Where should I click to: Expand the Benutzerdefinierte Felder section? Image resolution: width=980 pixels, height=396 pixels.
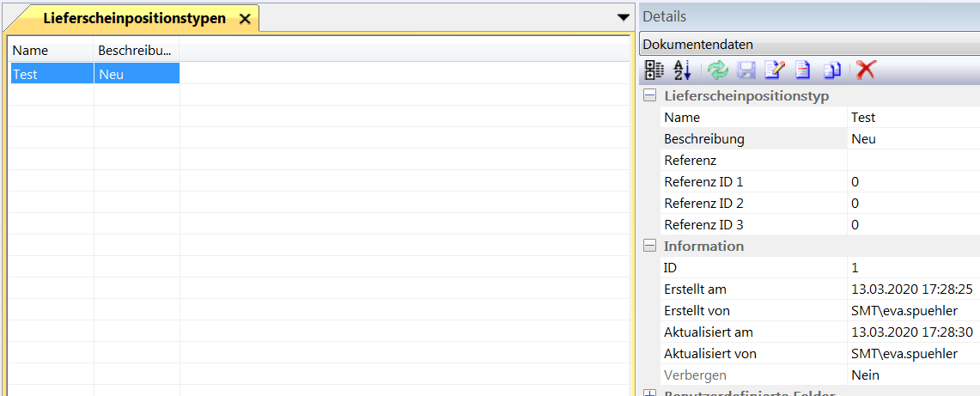pyautogui.click(x=650, y=393)
